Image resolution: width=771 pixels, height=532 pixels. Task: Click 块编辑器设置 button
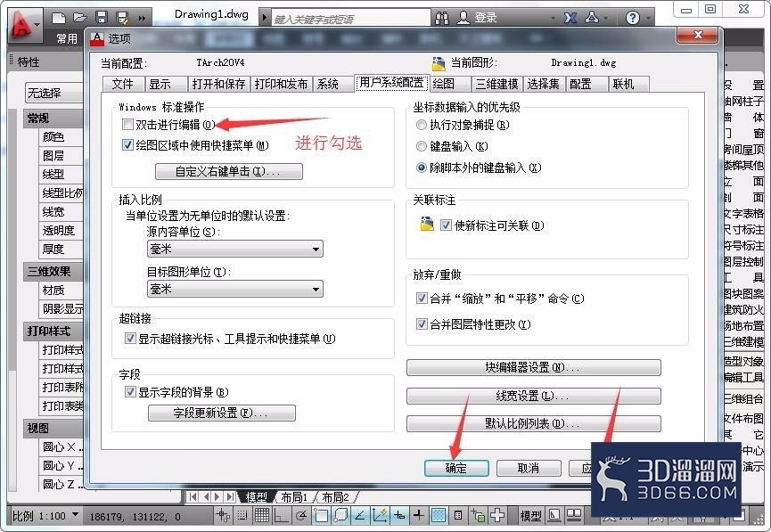pos(534,367)
